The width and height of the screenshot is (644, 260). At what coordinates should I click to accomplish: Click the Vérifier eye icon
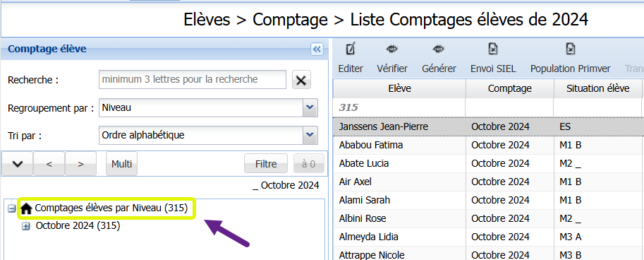click(x=391, y=49)
